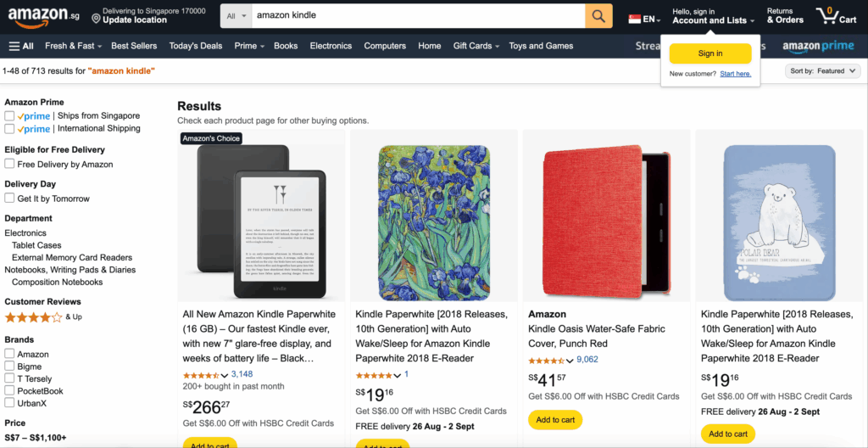Expand the search category All dropdown

coord(237,16)
